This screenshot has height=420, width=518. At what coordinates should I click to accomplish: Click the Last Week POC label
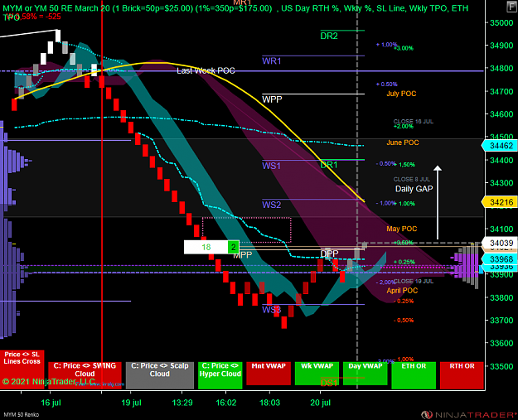206,70
